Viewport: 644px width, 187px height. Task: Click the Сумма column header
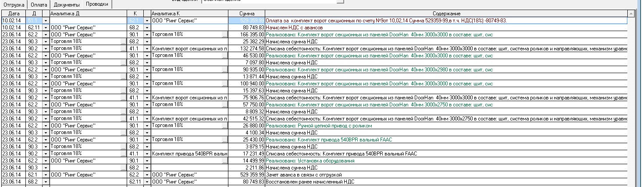[x=247, y=14]
